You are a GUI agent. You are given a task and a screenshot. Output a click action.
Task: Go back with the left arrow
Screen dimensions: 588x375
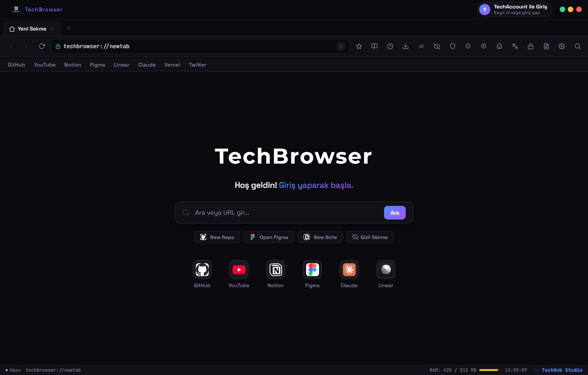click(x=11, y=46)
